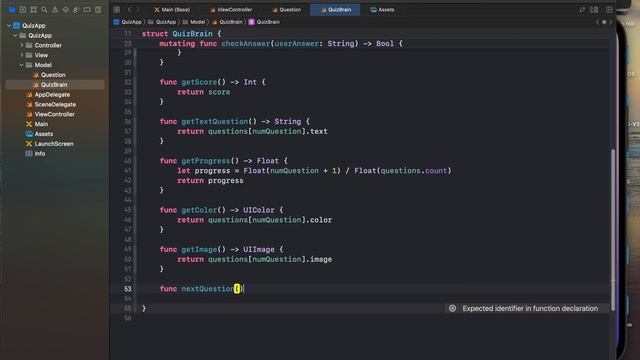Open the Report navigator icon
This screenshot has width=640, height=360.
(x=98, y=9)
